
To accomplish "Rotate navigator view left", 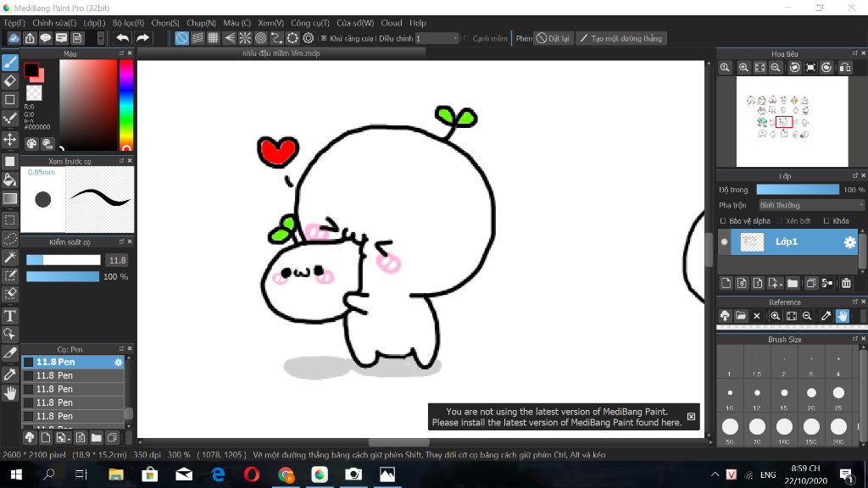I will [x=794, y=68].
